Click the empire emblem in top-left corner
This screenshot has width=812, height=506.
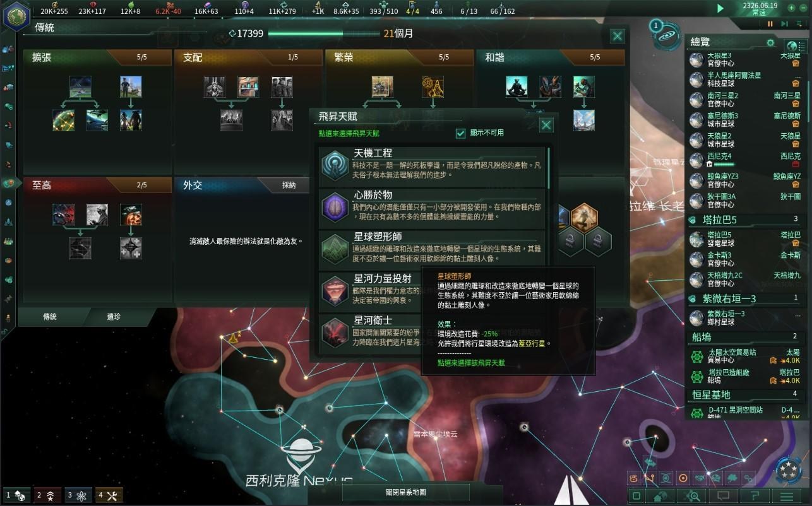[15, 16]
